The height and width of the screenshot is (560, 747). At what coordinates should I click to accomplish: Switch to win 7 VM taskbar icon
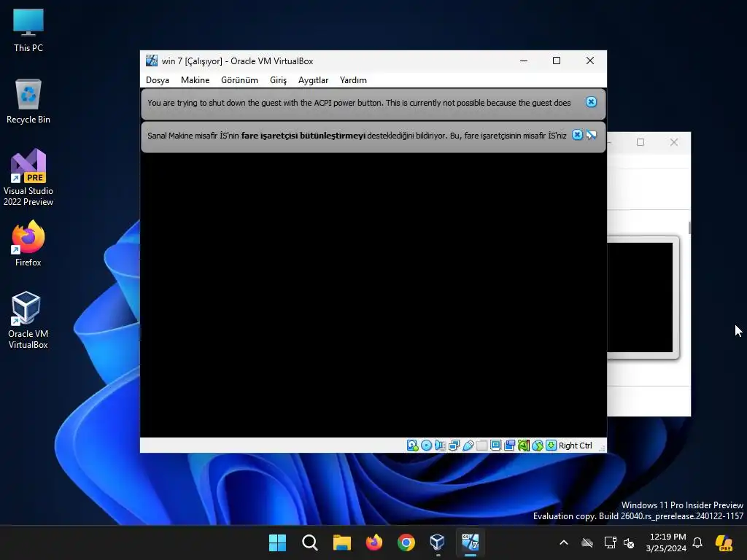(471, 542)
